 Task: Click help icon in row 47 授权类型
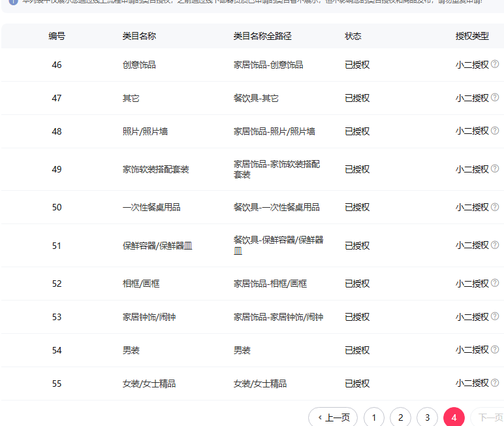(x=495, y=97)
